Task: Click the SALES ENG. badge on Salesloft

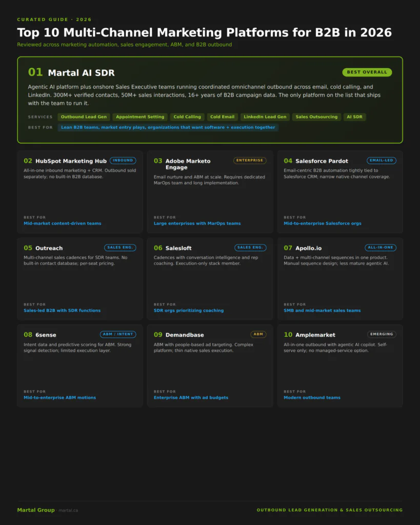Action: (250, 248)
